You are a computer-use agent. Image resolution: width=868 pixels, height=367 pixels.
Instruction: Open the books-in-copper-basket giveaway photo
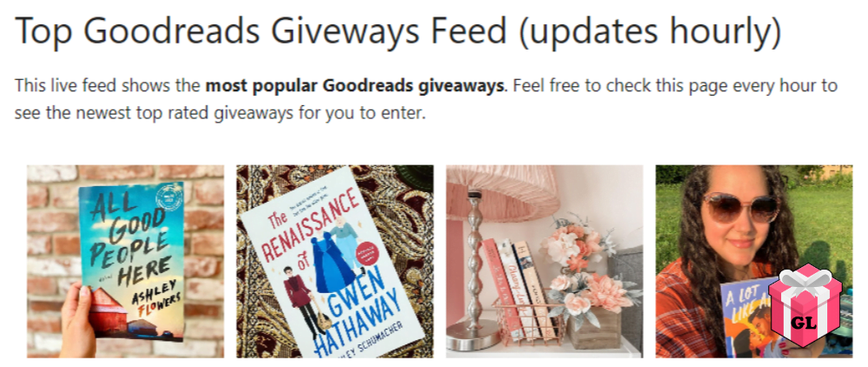(545, 261)
